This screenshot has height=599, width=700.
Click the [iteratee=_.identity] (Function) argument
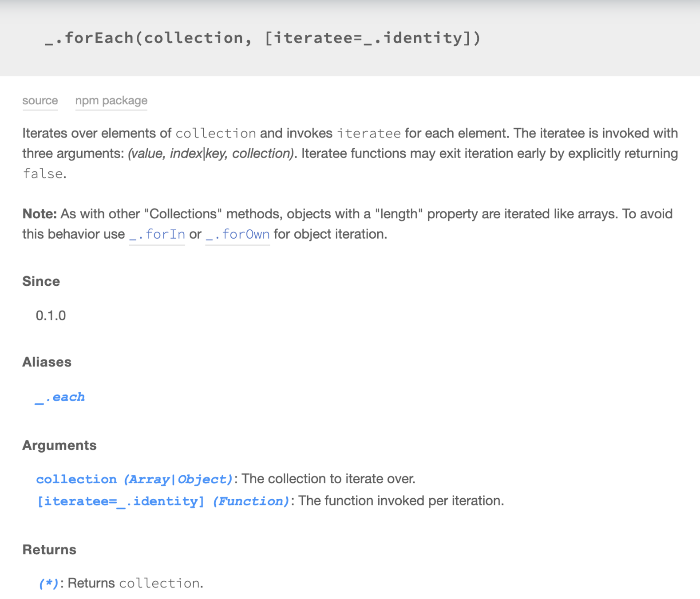[163, 501]
